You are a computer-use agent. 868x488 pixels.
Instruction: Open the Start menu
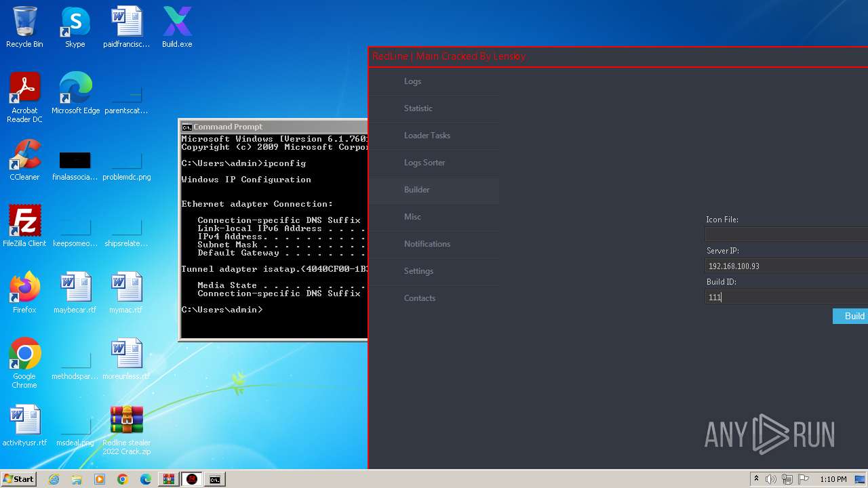18,479
